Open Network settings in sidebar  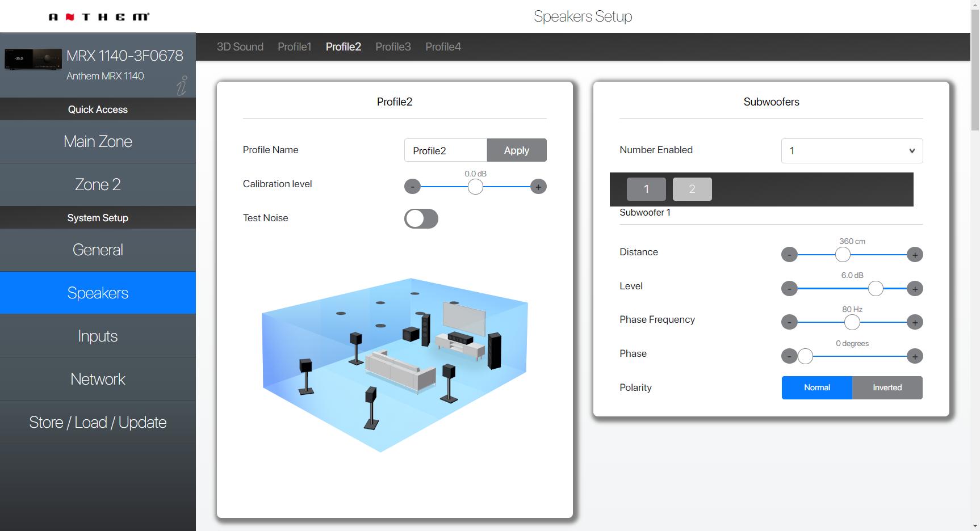coord(98,379)
